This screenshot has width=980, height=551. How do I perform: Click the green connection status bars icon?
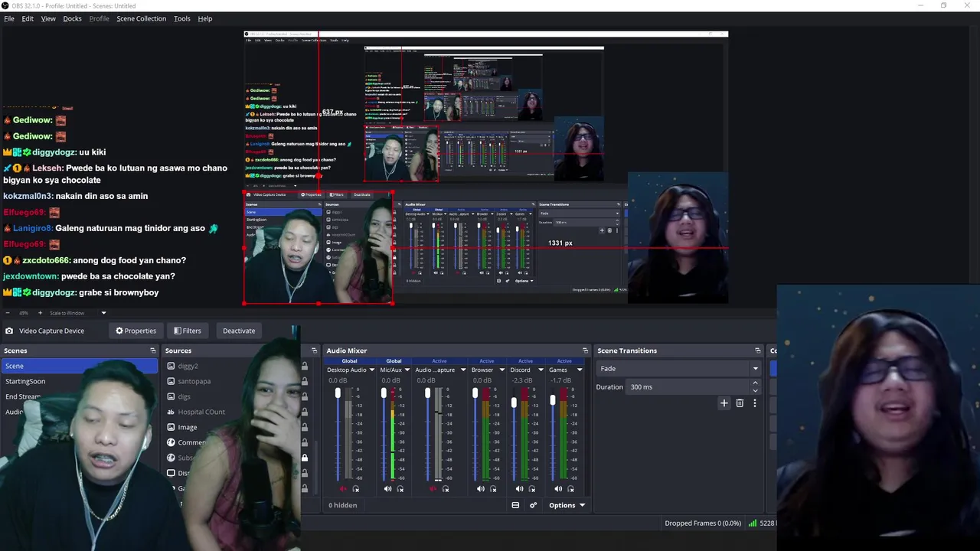[753, 523]
